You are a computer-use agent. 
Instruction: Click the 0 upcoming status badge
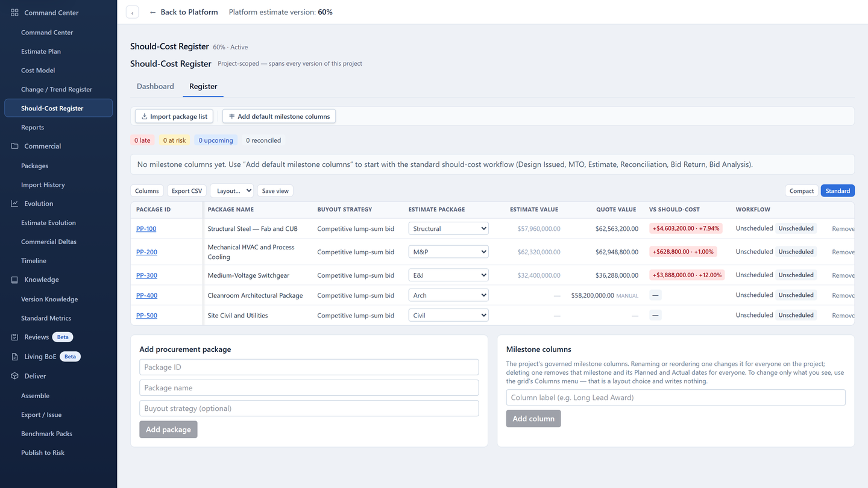tap(216, 140)
